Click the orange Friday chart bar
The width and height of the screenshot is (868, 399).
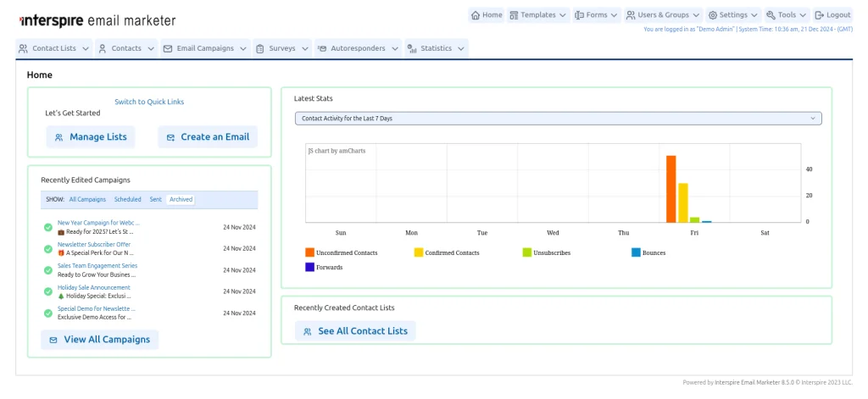[x=671, y=189]
